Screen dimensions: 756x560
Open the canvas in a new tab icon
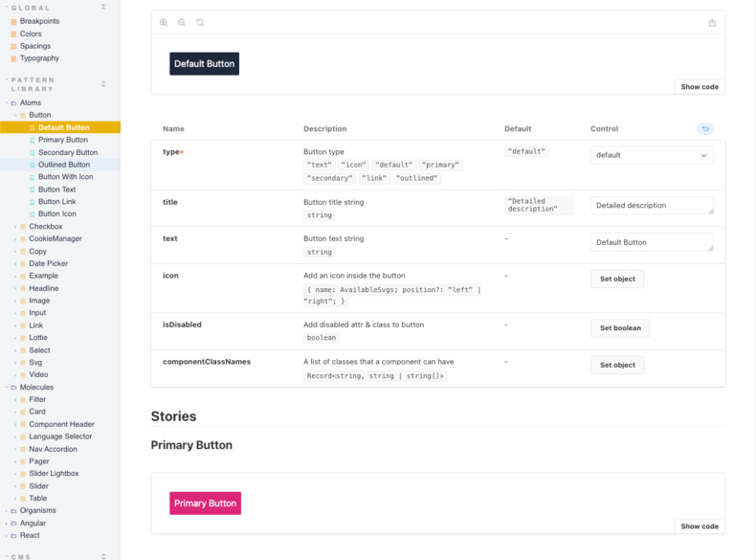[712, 23]
